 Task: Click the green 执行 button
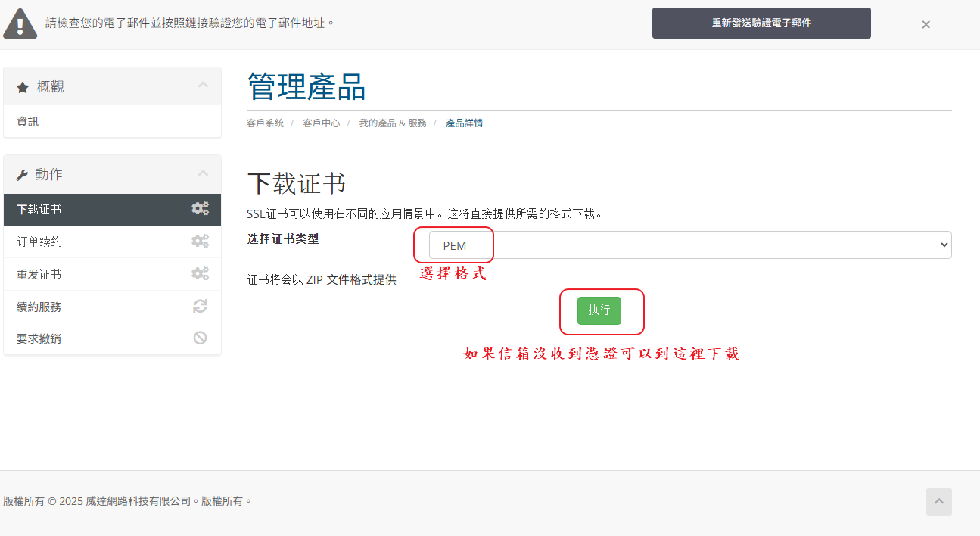pos(599,310)
